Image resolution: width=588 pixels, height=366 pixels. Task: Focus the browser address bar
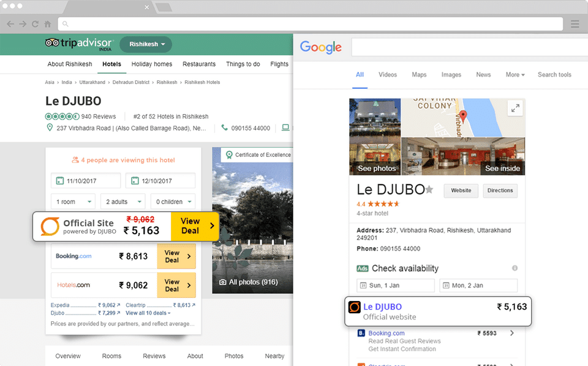coord(311,24)
